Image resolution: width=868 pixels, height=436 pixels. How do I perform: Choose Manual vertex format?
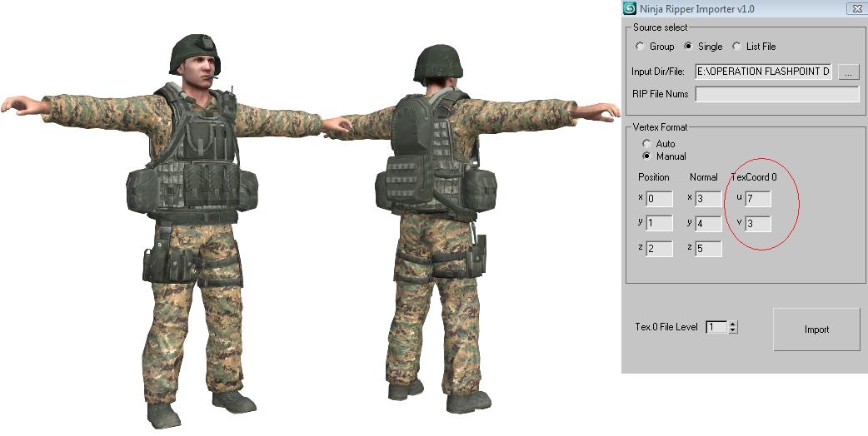tap(646, 156)
